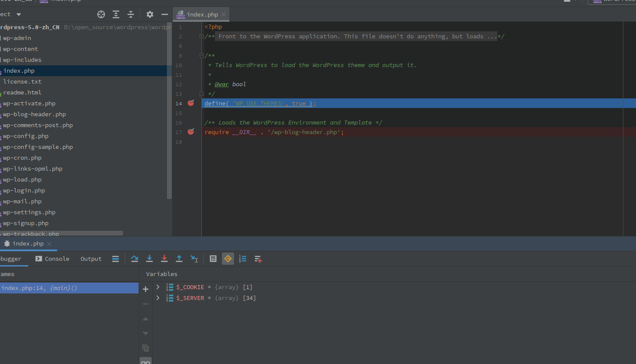Click the Locate/Select Opened File target icon
The width and height of the screenshot is (636, 364).
click(101, 14)
